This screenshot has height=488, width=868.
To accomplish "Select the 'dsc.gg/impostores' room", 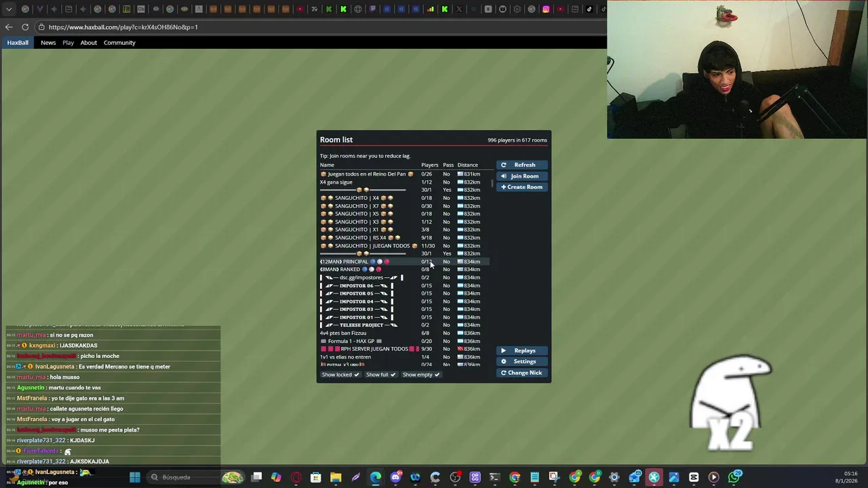I will point(404,277).
